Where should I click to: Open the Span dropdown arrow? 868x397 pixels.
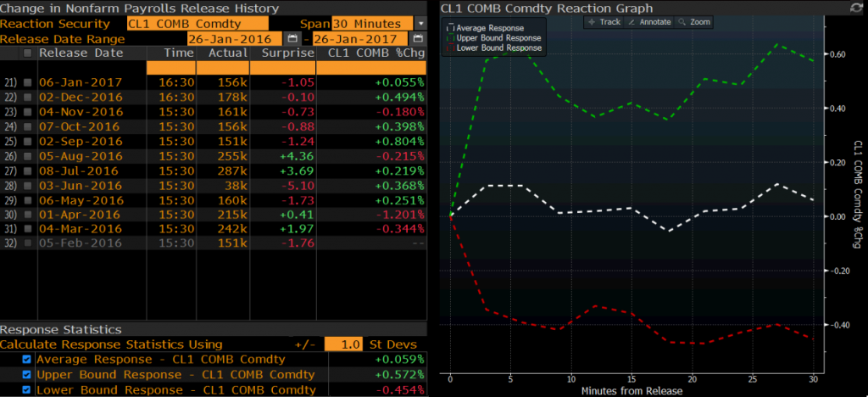point(420,24)
